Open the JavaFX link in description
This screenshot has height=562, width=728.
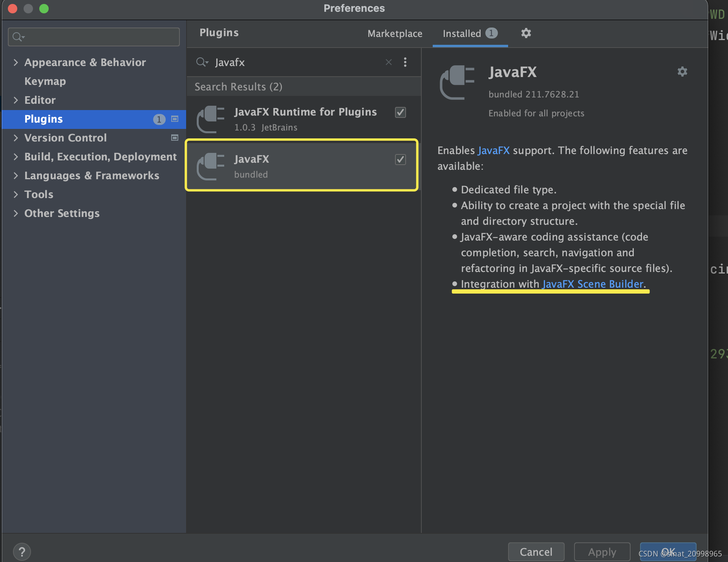click(x=494, y=150)
